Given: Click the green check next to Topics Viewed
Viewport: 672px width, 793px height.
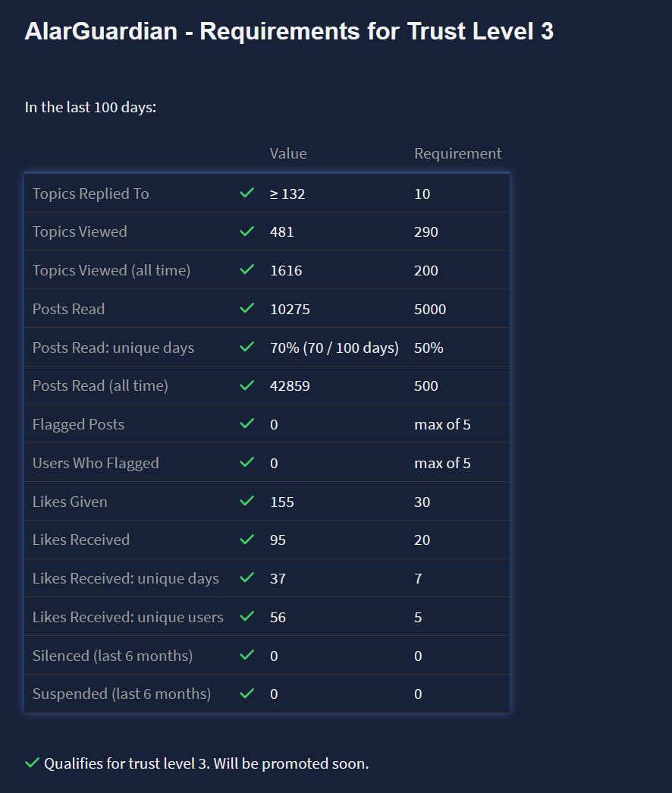Looking at the screenshot, I should (x=247, y=231).
